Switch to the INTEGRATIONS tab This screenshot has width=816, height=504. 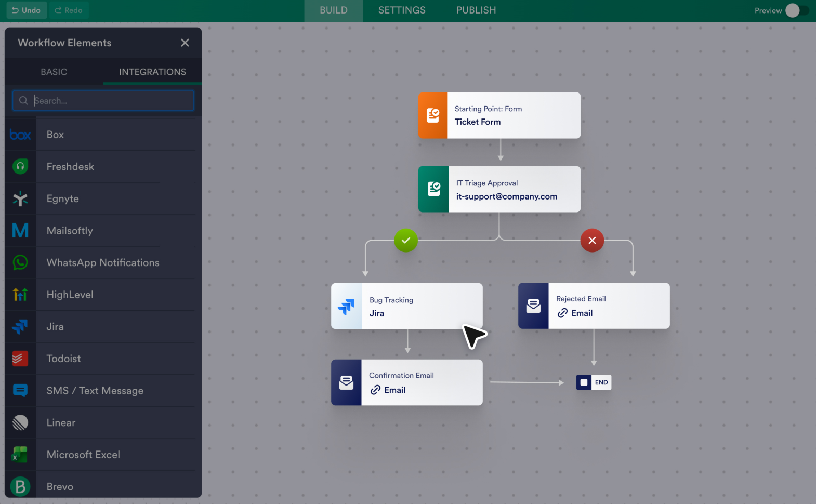(x=152, y=72)
